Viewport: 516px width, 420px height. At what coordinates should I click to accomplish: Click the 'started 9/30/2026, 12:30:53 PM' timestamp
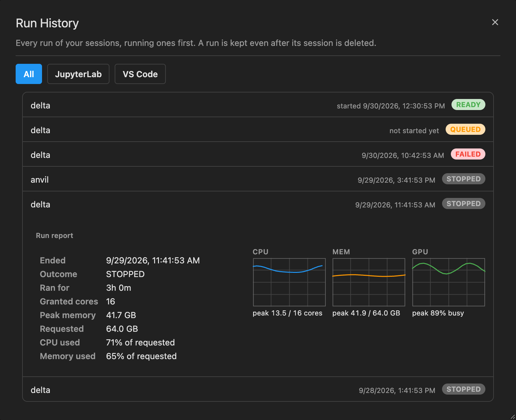click(x=391, y=106)
